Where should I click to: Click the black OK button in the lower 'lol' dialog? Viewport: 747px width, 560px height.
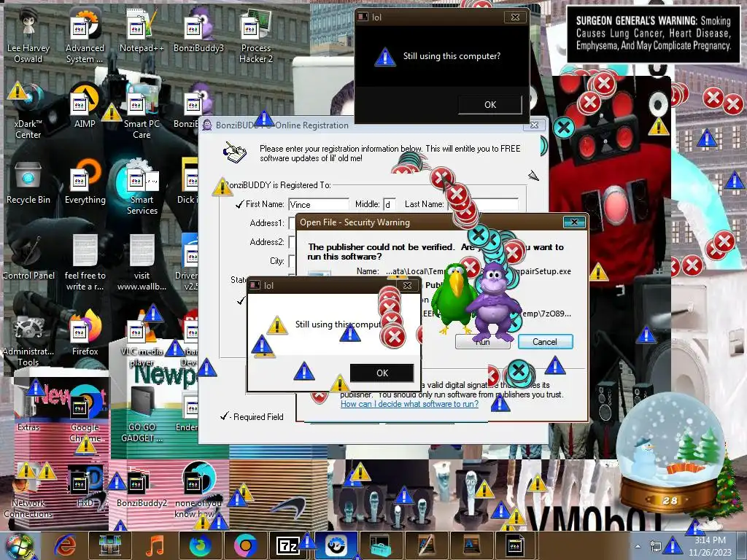(382, 373)
